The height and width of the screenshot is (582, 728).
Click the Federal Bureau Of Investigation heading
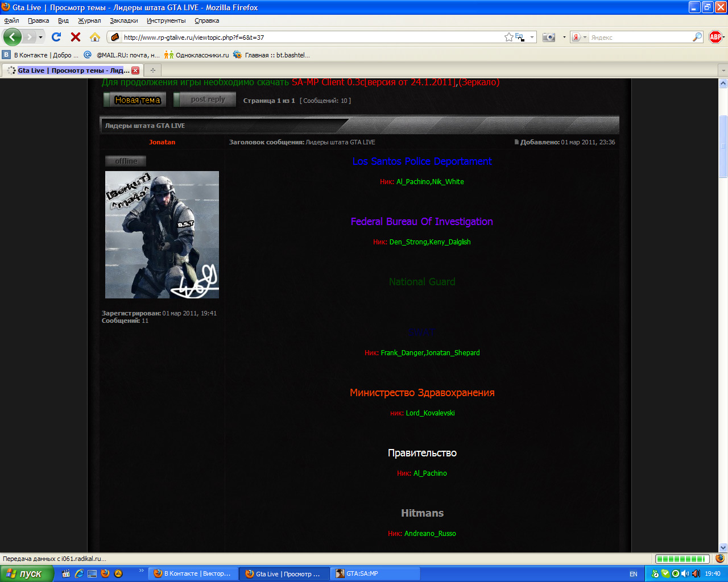click(x=422, y=222)
